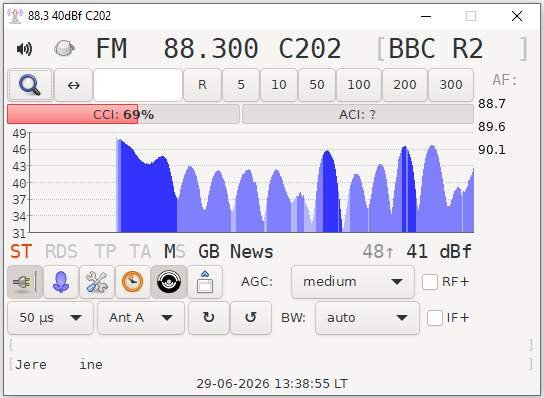
Task: Click the window upload/screenshot icon
Action: coord(205,282)
